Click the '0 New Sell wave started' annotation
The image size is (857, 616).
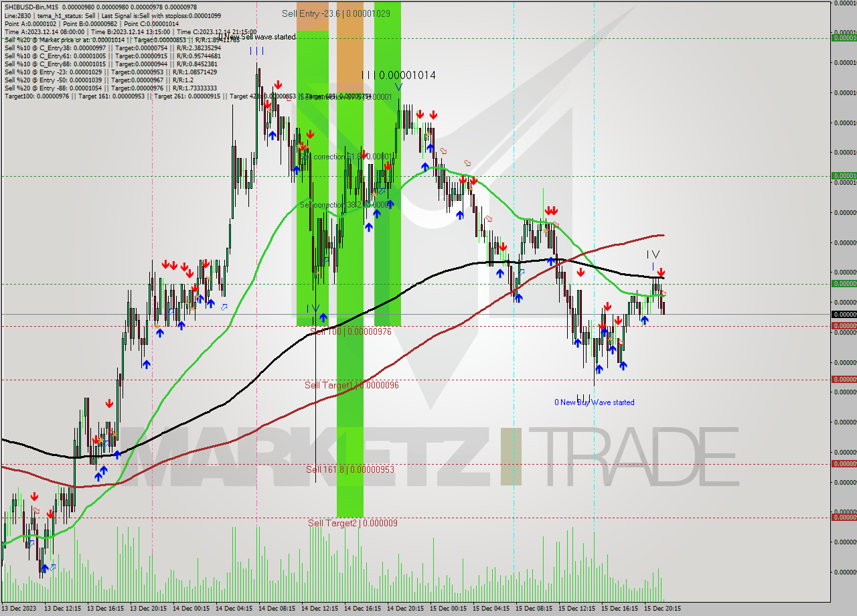click(x=256, y=37)
